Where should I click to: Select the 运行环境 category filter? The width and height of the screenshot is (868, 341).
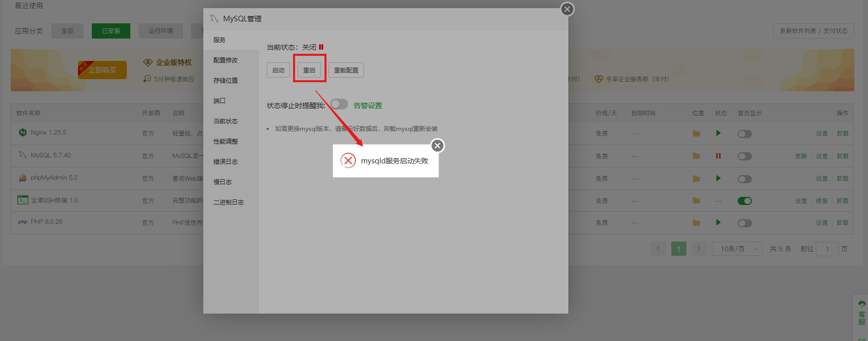(161, 31)
